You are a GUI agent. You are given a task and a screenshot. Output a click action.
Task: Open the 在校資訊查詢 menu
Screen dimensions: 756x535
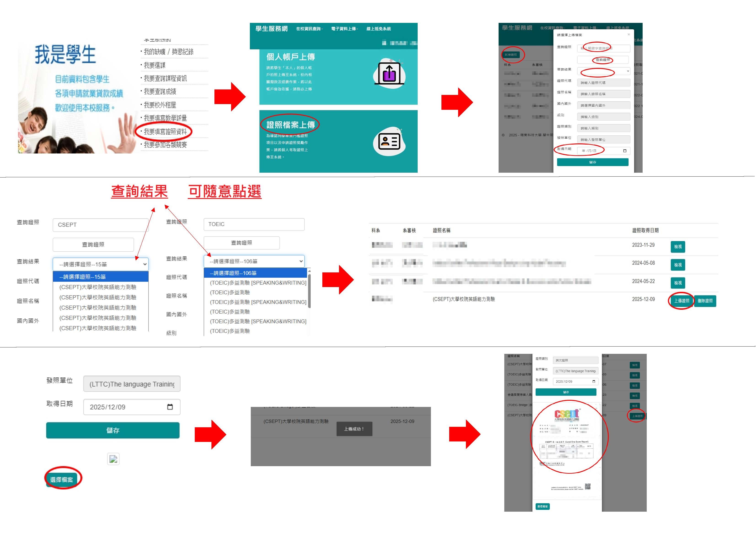coord(309,29)
